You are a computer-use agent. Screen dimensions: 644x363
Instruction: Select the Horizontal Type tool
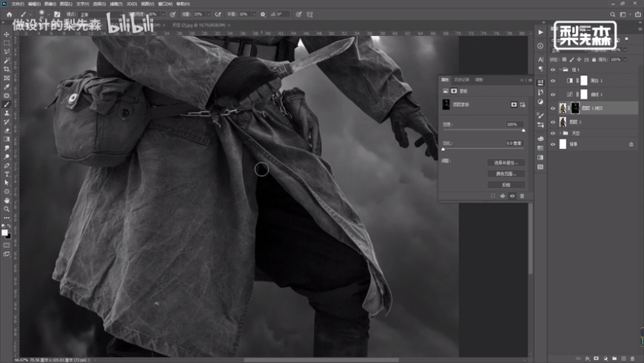7,174
